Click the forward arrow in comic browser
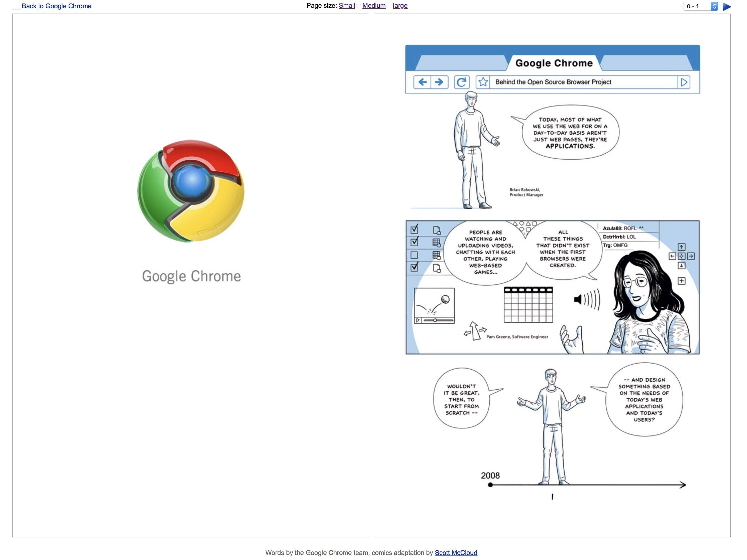Viewport: 747px width, 560px height. pyautogui.click(x=439, y=82)
